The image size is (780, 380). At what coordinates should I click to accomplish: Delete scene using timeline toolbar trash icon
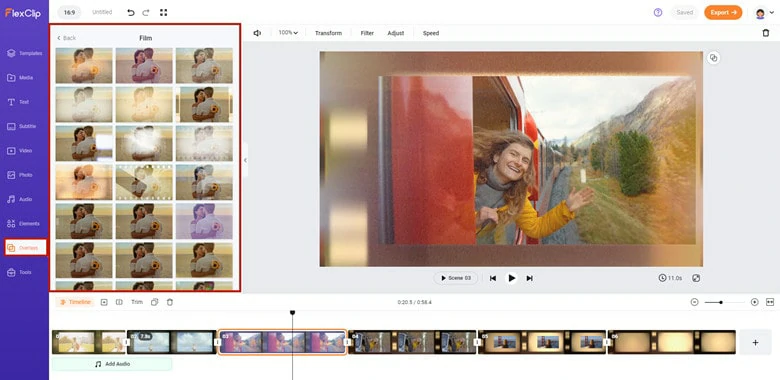click(170, 302)
